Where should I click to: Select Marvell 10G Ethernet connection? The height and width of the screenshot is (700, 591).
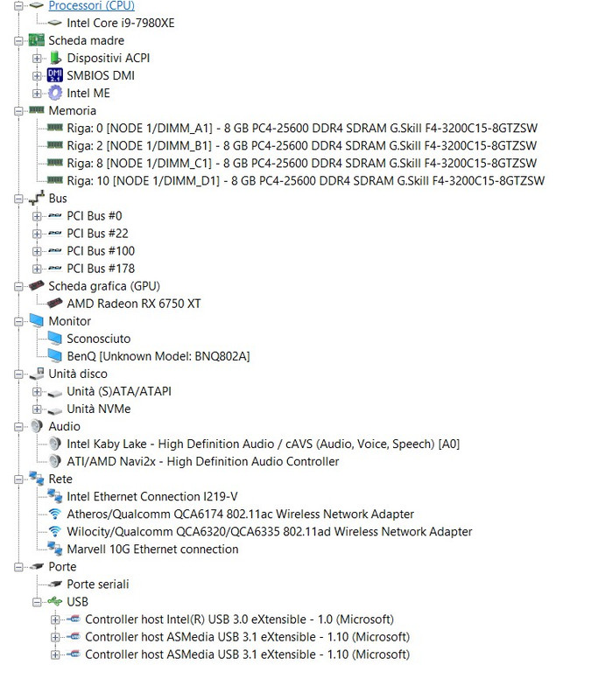pos(152,549)
